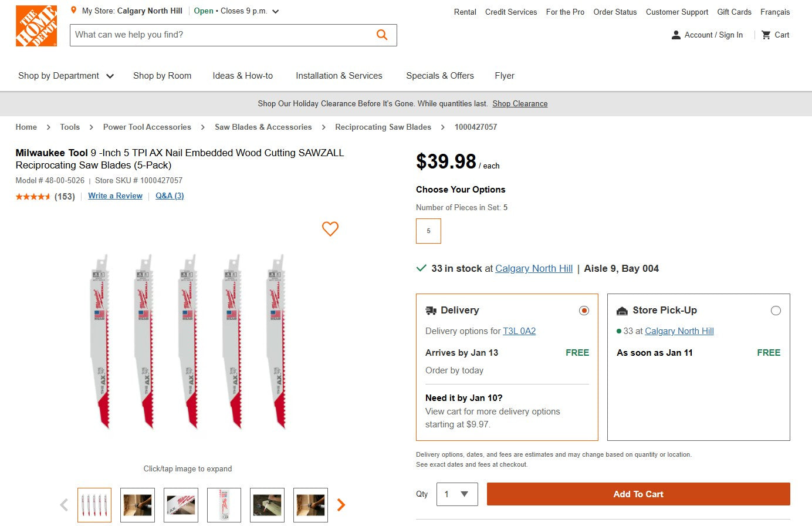Open the Ideas & How-to menu

pyautogui.click(x=243, y=76)
